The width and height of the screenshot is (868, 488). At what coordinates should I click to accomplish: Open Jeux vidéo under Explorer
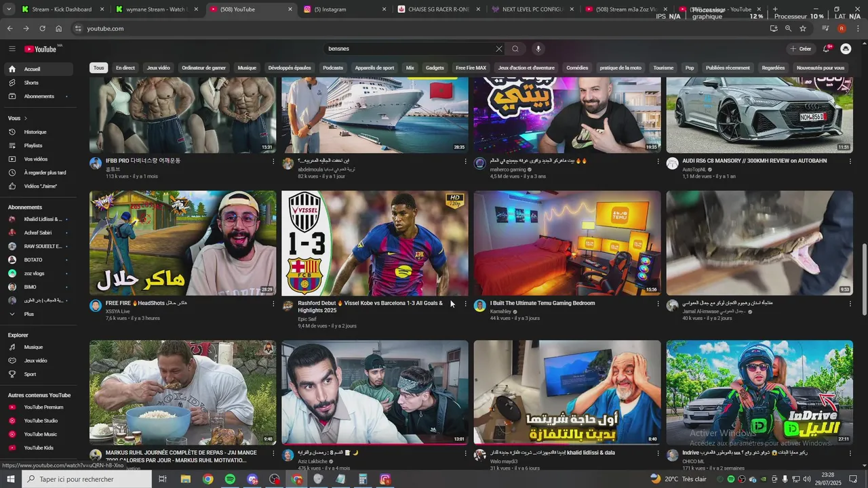click(x=38, y=361)
